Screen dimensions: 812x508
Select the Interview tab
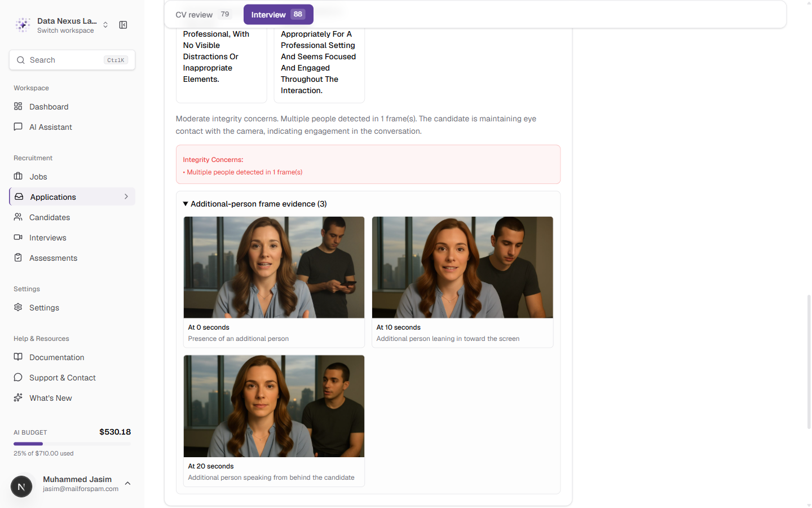(279, 15)
